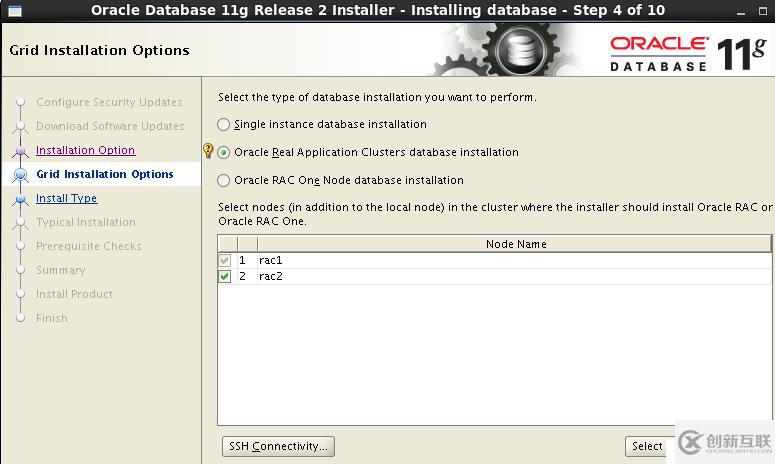Click the Configure Security Updates step
775x464 pixels.
[109, 102]
